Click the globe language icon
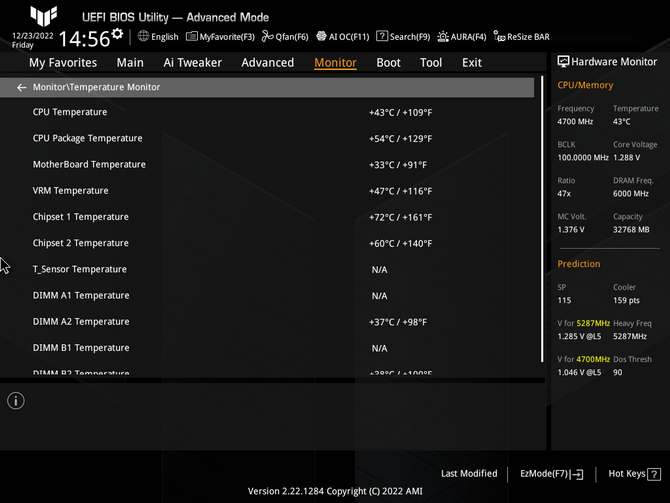Viewport: 670px width, 503px height. point(144,36)
